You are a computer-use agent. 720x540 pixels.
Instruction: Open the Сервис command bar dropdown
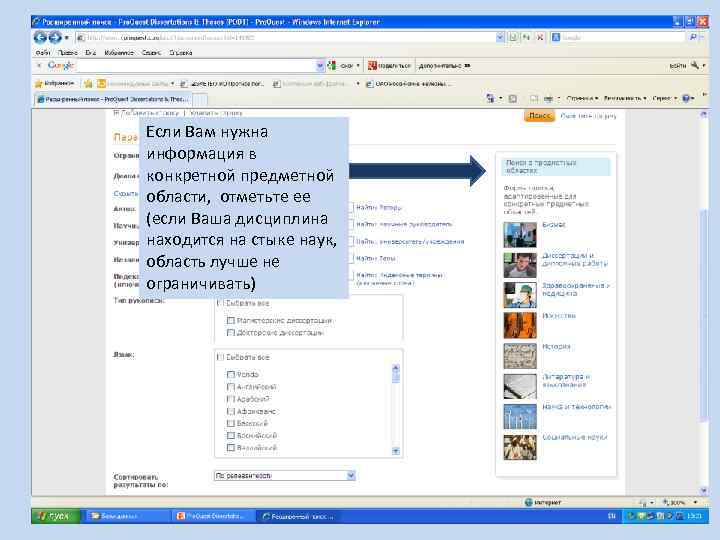click(x=664, y=98)
